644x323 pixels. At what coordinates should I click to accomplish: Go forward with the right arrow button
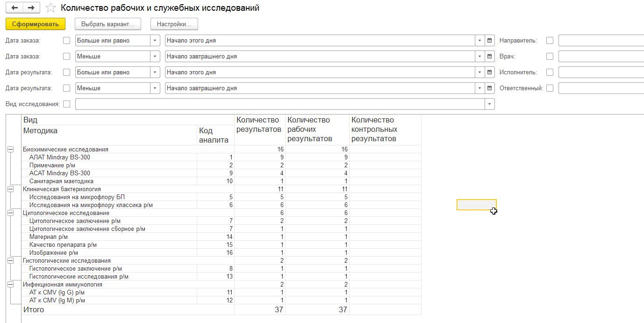tap(31, 8)
